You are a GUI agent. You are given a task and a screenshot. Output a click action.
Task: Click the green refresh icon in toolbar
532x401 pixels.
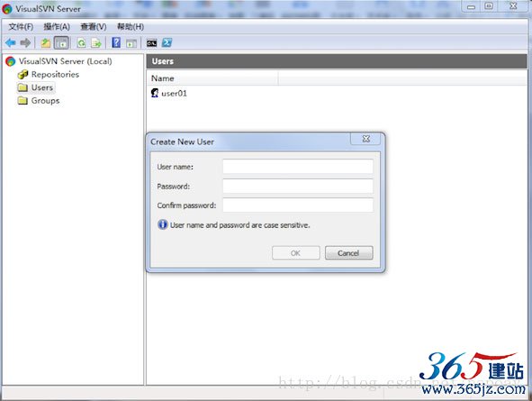(x=81, y=42)
